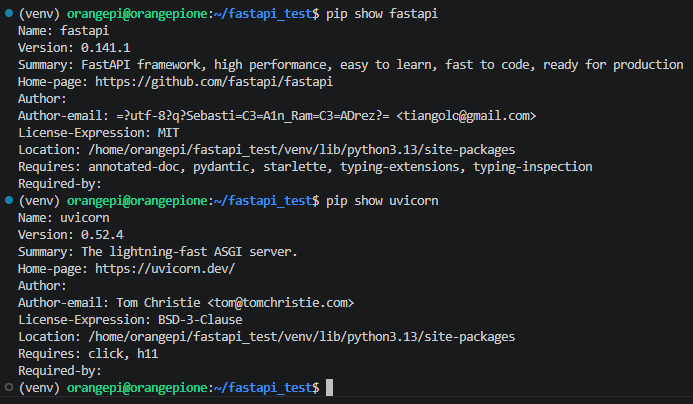Click 'FastAPI framework' in the Summary line
The height and width of the screenshot is (404, 693).
141,65
